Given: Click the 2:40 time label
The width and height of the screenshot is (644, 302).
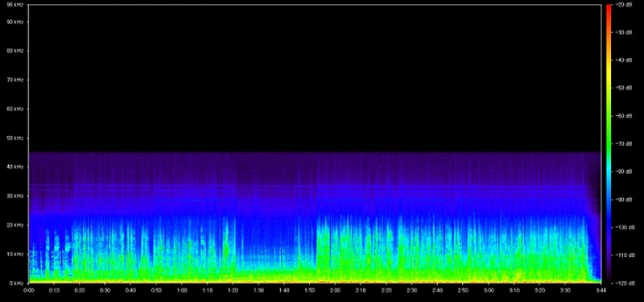Looking at the screenshot, I should 437,290.
